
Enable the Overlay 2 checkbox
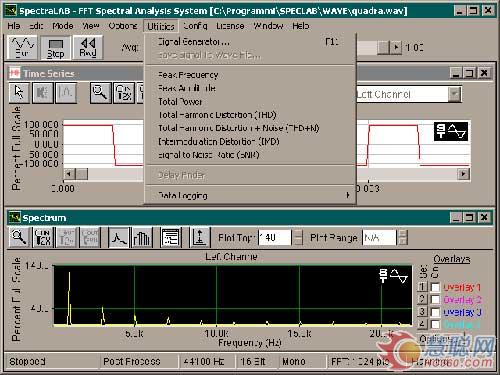click(x=435, y=299)
